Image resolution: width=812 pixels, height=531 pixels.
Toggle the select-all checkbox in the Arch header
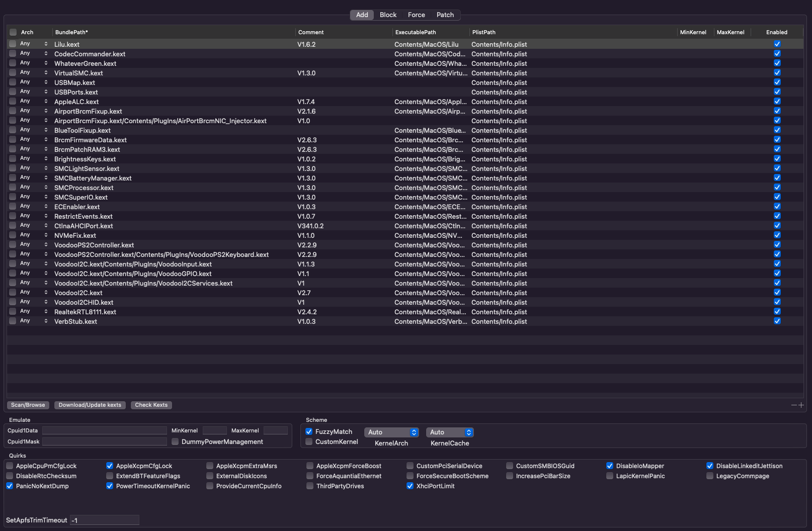[x=13, y=32]
